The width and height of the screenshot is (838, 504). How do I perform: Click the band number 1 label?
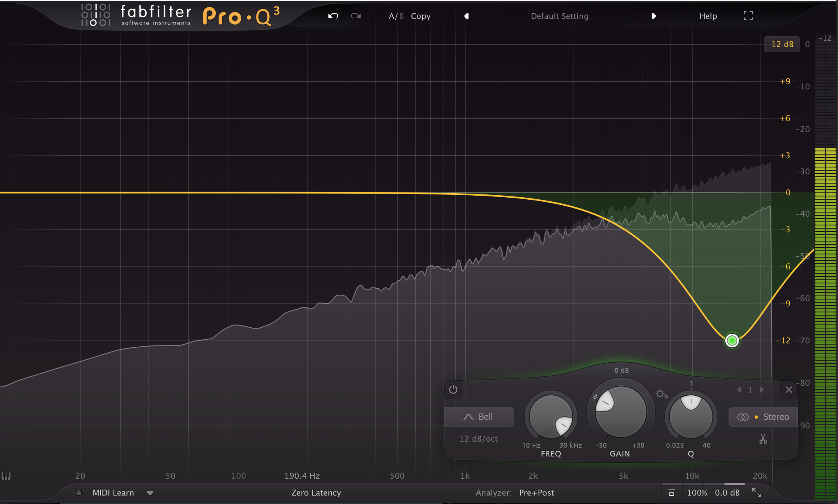(750, 390)
